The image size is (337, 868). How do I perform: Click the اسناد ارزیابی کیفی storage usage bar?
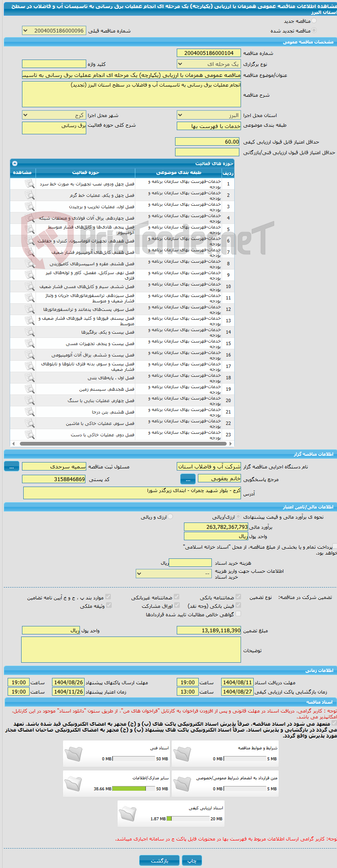(x=188, y=819)
